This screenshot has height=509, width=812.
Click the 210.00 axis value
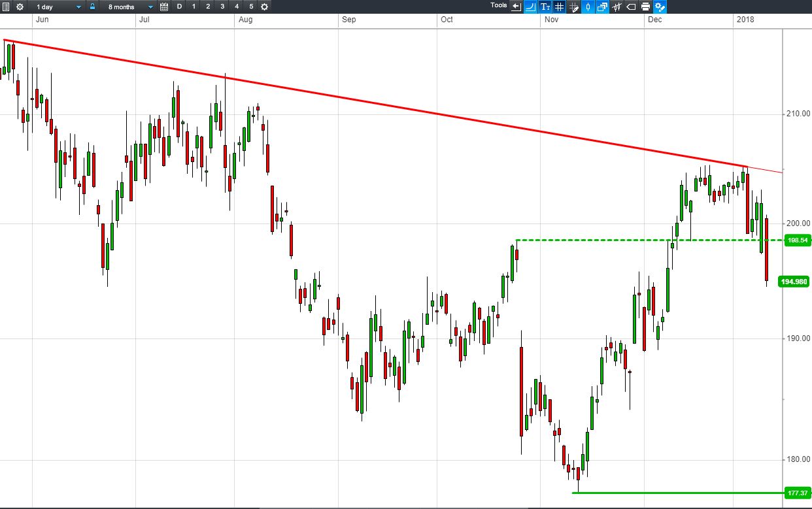[798, 114]
